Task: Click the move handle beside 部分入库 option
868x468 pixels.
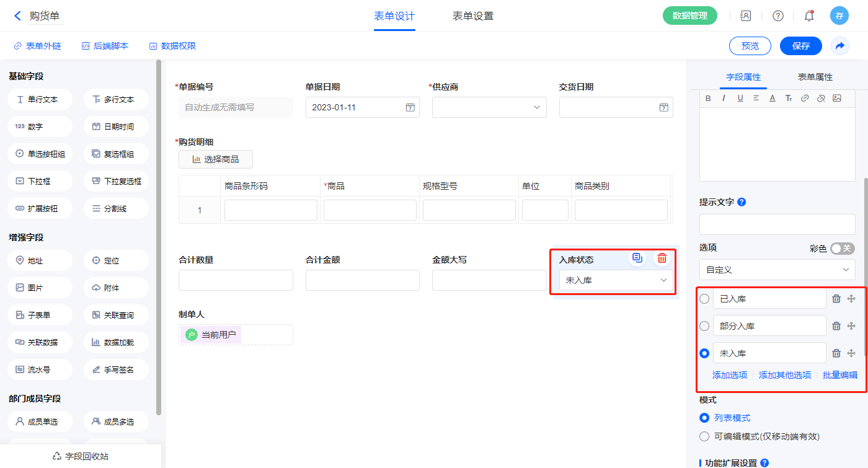Action: tap(851, 326)
